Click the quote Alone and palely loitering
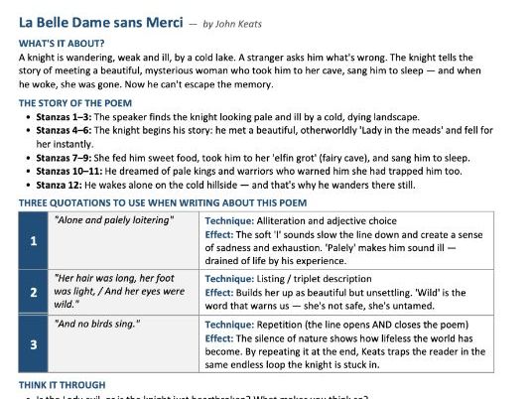This screenshot has height=399, width=532. pos(114,220)
